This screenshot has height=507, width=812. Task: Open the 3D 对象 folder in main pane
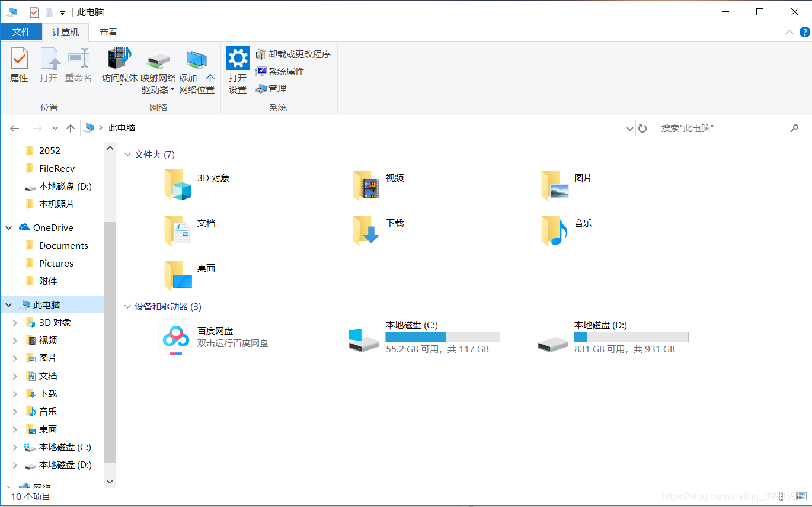[197, 184]
